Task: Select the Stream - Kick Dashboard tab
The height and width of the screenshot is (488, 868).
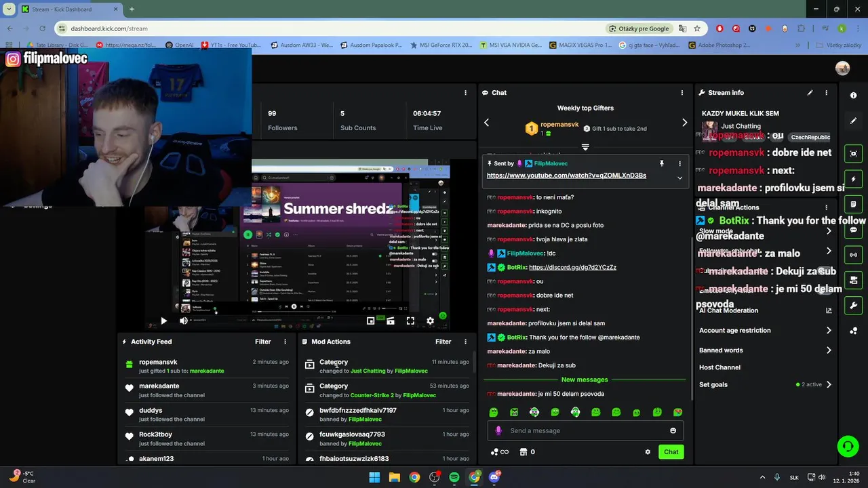Action: pyautogui.click(x=71, y=9)
